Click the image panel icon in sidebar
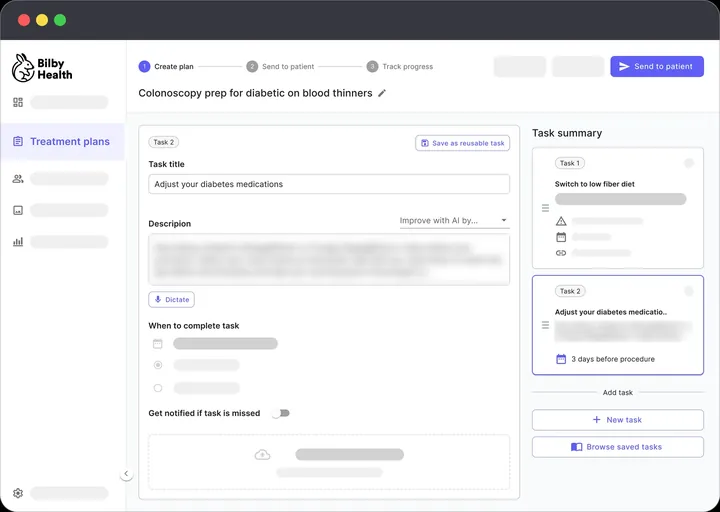 (x=18, y=210)
